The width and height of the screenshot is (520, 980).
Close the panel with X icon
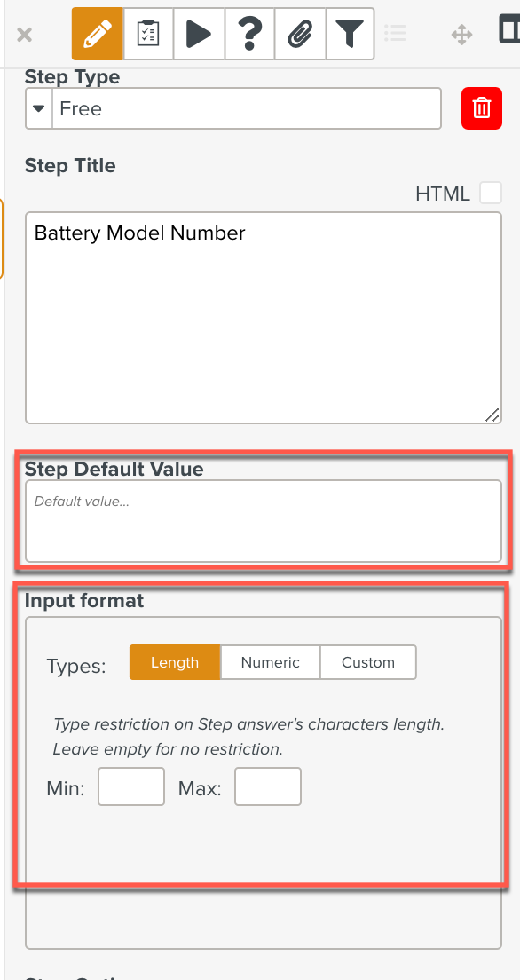24,35
